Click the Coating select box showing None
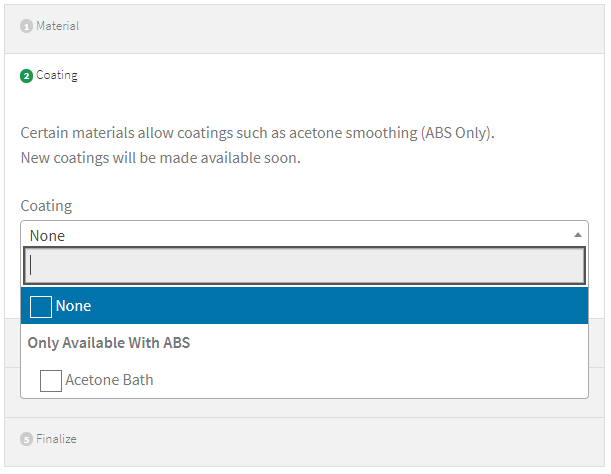This screenshot has width=611, height=474. 304,234
